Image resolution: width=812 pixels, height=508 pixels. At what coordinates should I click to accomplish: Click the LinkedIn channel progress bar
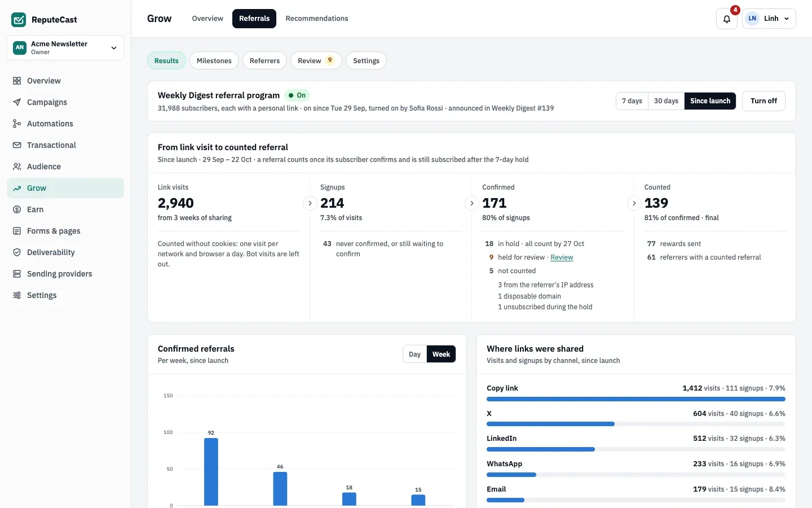click(636, 449)
